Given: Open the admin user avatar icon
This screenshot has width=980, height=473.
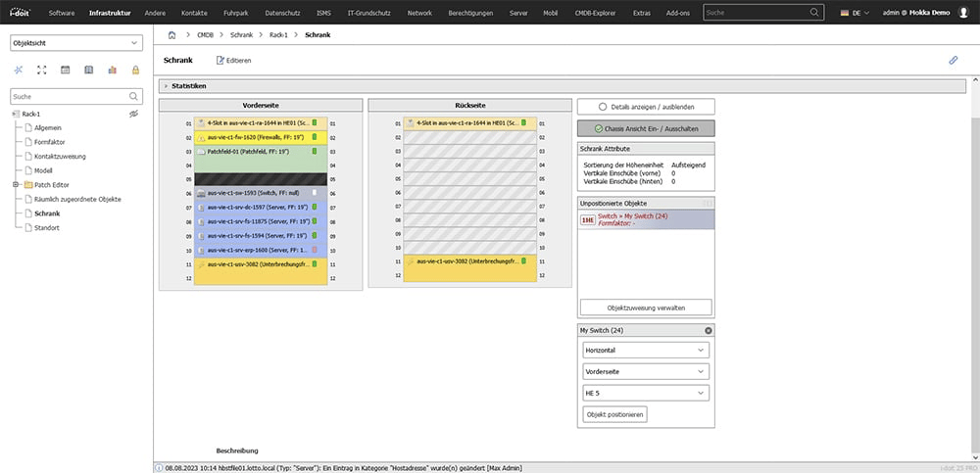Looking at the screenshot, I should point(964,13).
